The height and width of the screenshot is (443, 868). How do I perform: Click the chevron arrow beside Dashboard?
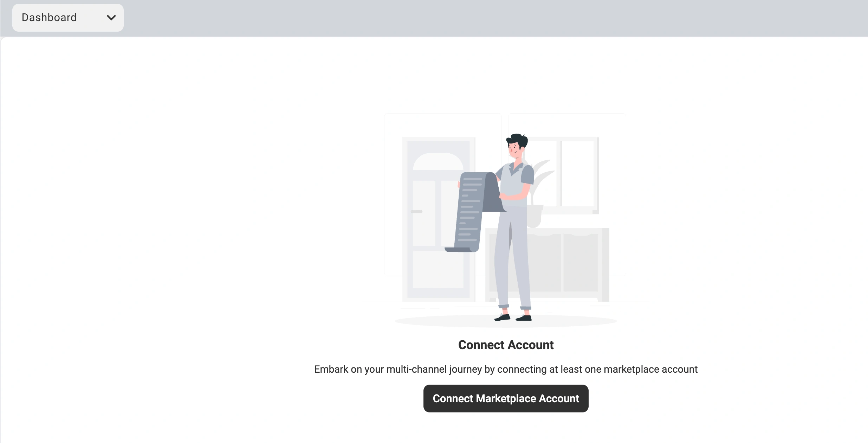pyautogui.click(x=111, y=18)
